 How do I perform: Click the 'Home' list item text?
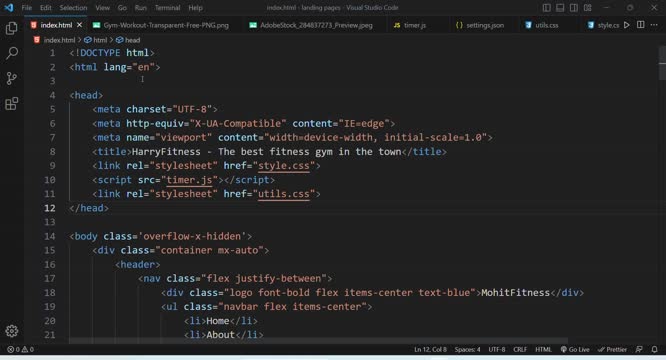click(217, 321)
